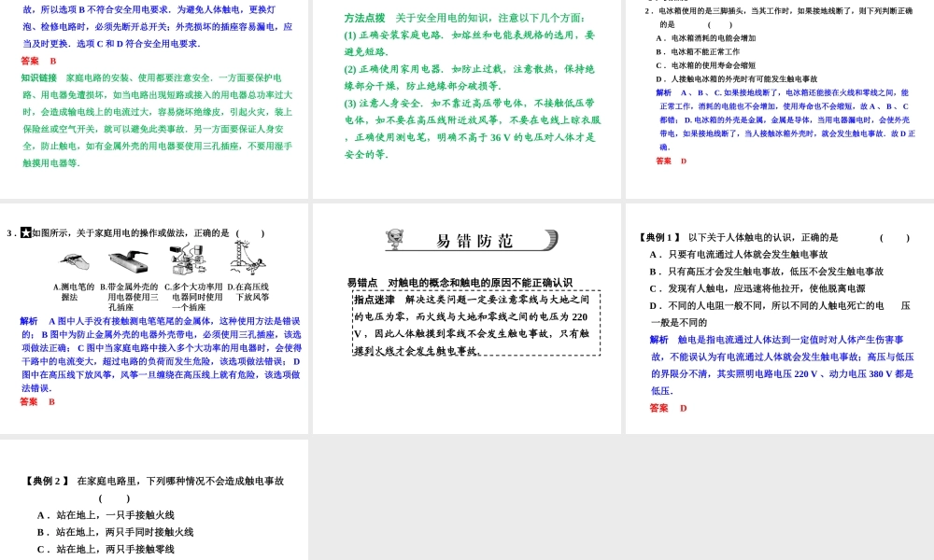Click tip (1) 正确安装家庭电路
Viewport: 934px width, 560px height.
click(470, 44)
